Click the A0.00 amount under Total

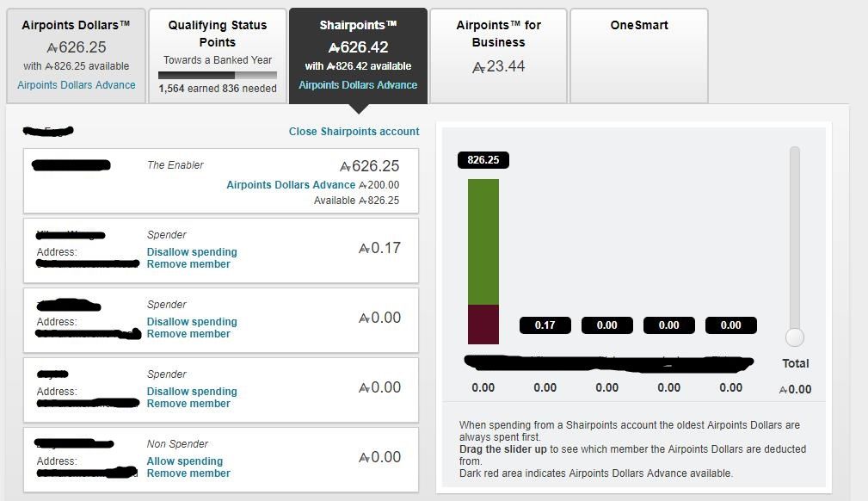pos(796,389)
